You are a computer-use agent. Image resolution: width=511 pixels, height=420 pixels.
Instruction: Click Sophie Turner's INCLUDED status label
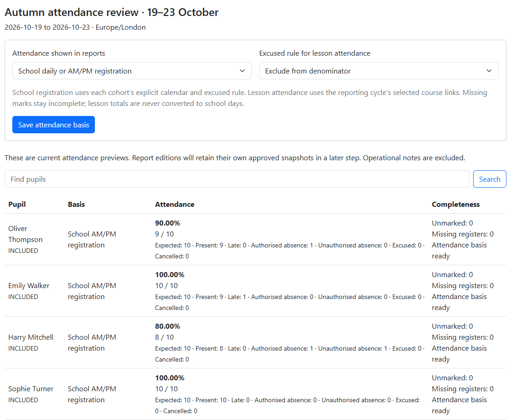(x=23, y=400)
